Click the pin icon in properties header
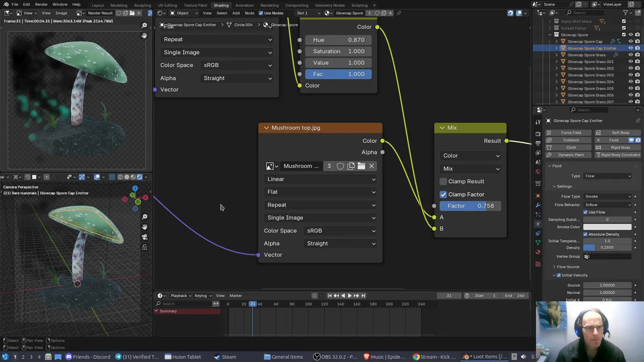Screen dimensions: 644x362 pyautogui.click(x=638, y=121)
